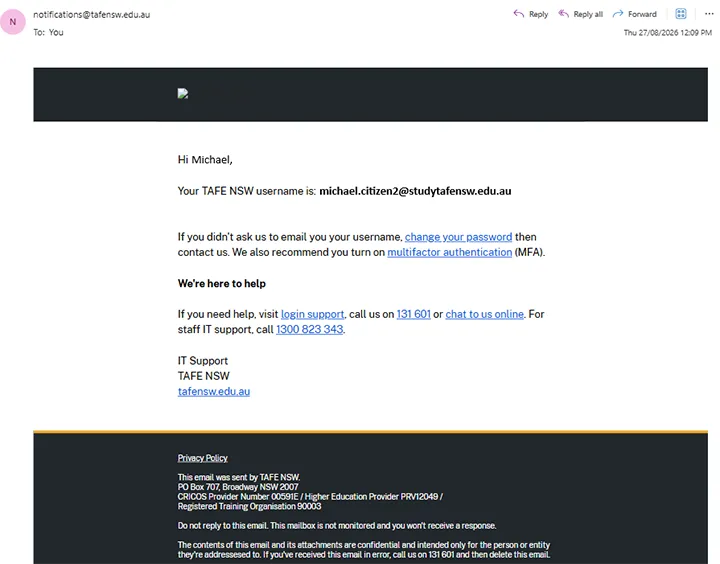Open the multifactor authentication link
This screenshot has width=720, height=564.
(450, 252)
